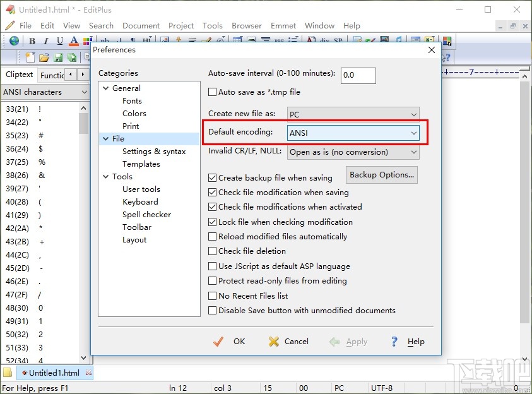Screen dimensions: 532x394
Task: Click the Save floppy disk icon
Action: click(58, 57)
